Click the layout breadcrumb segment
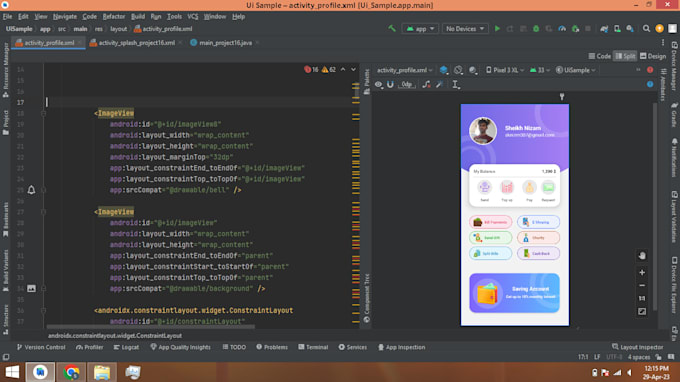 coord(118,29)
